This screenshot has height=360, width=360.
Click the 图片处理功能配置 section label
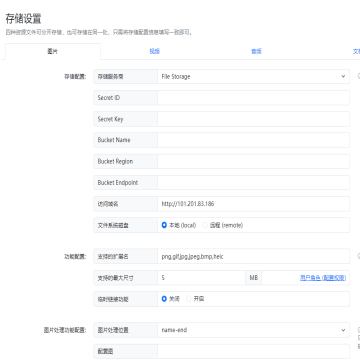65,330
